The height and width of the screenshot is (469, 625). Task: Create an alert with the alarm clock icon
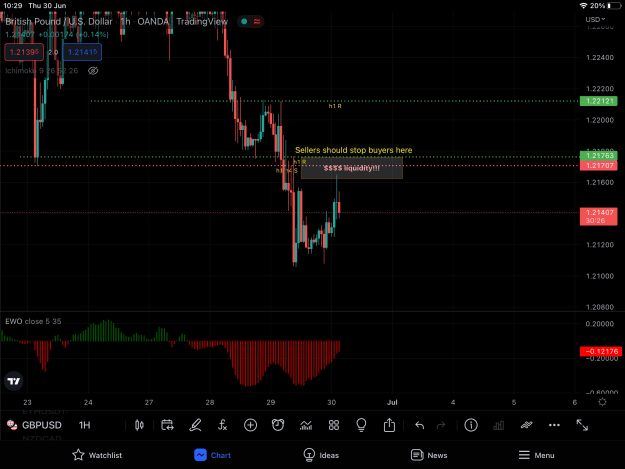[278, 425]
